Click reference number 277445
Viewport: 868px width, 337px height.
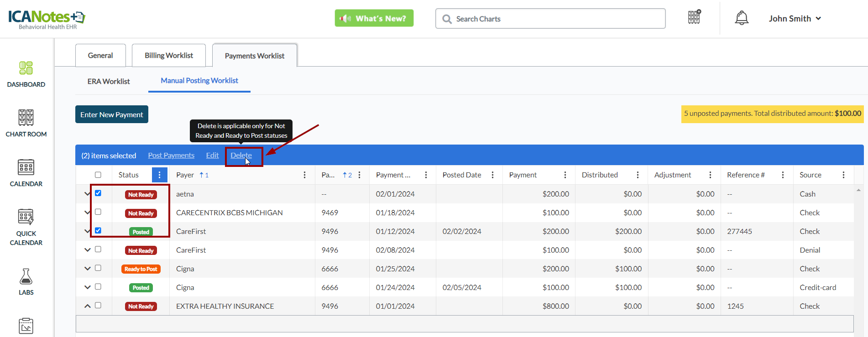(x=740, y=232)
